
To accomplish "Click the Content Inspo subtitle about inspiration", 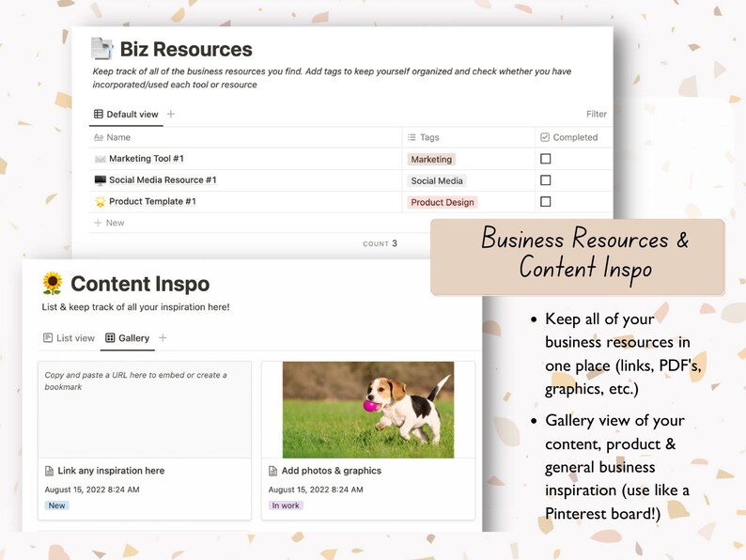I will tap(135, 307).
